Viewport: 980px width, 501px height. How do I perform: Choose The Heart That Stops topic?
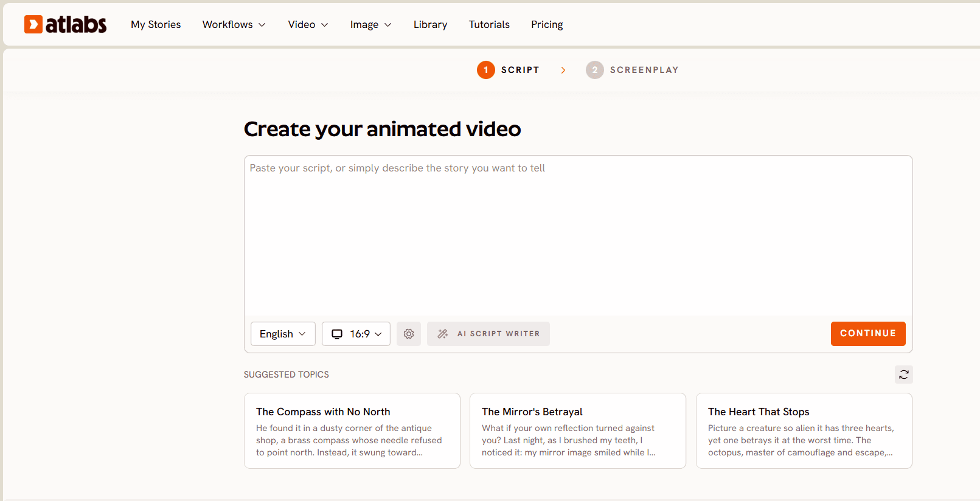click(804, 430)
